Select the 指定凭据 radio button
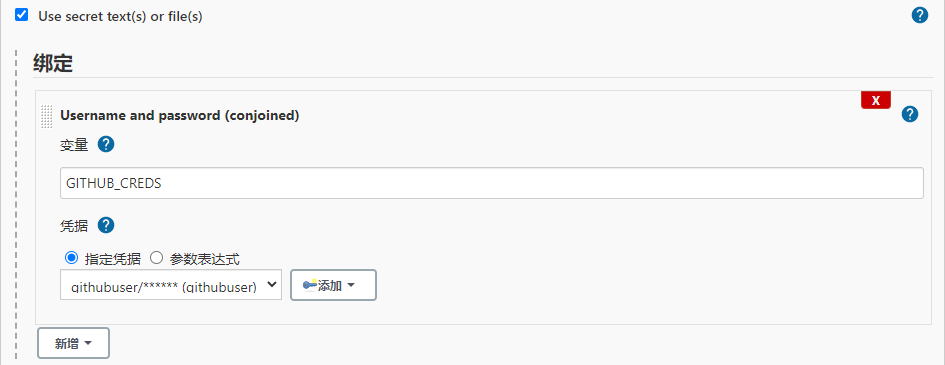The width and height of the screenshot is (945, 365). pos(71,258)
